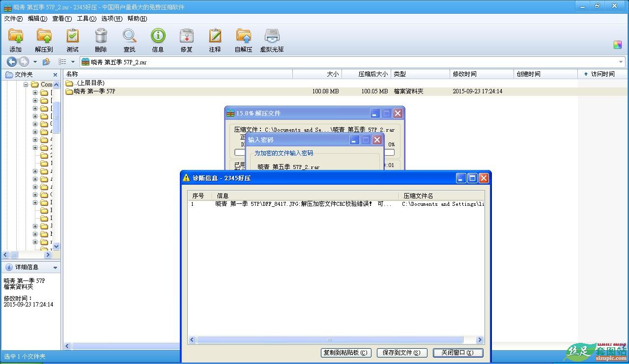This screenshot has height=364, width=629.
Task: Click the 保存到文件 button
Action: [x=401, y=353]
